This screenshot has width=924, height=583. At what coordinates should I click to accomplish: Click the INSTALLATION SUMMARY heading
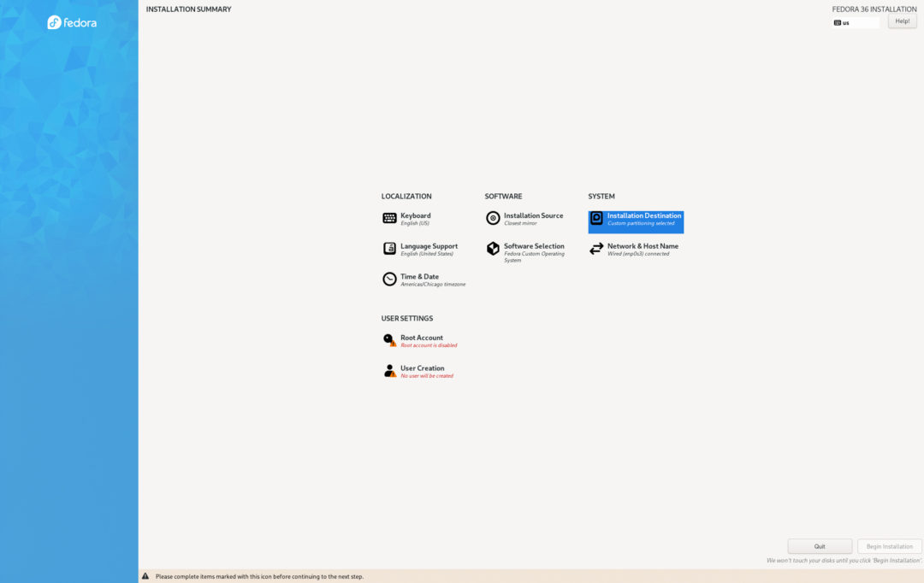click(x=188, y=9)
